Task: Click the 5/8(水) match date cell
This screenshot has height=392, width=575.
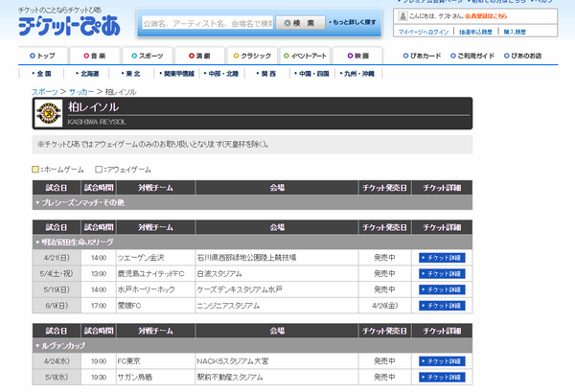Action: click(x=57, y=377)
